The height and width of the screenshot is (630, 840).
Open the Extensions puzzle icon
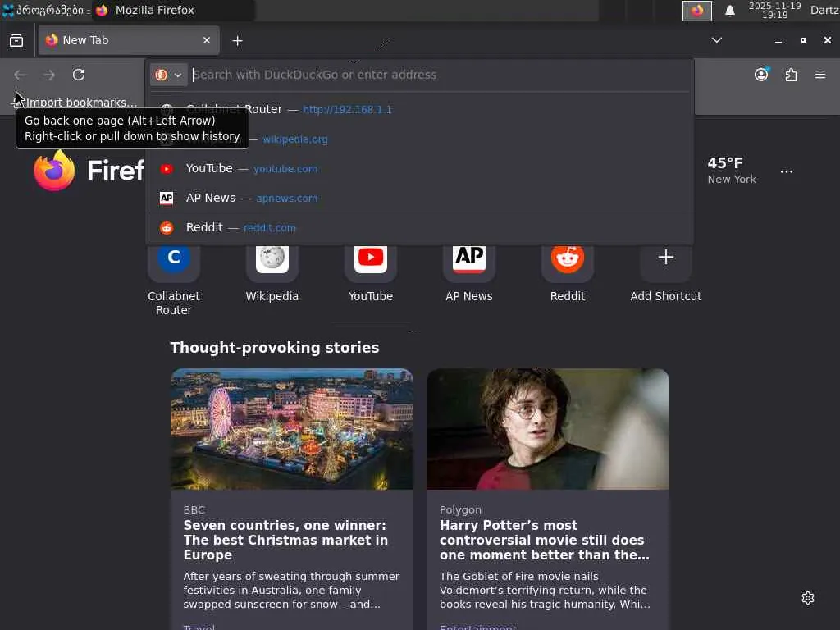pyautogui.click(x=791, y=75)
